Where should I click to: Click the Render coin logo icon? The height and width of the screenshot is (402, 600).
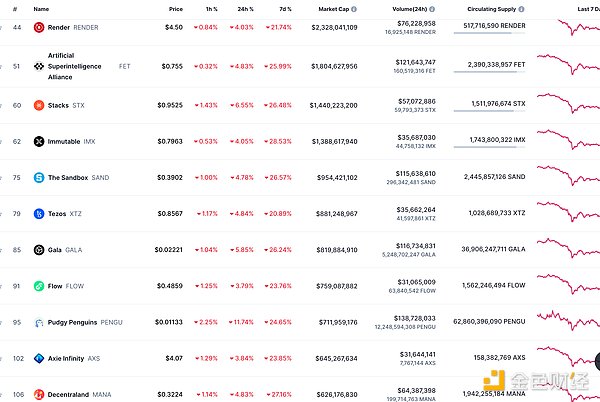[39, 28]
